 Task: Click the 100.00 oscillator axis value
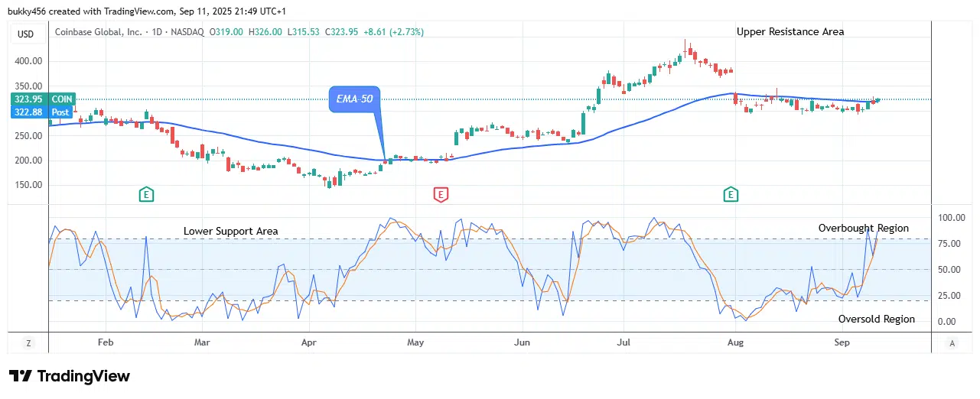pos(952,218)
